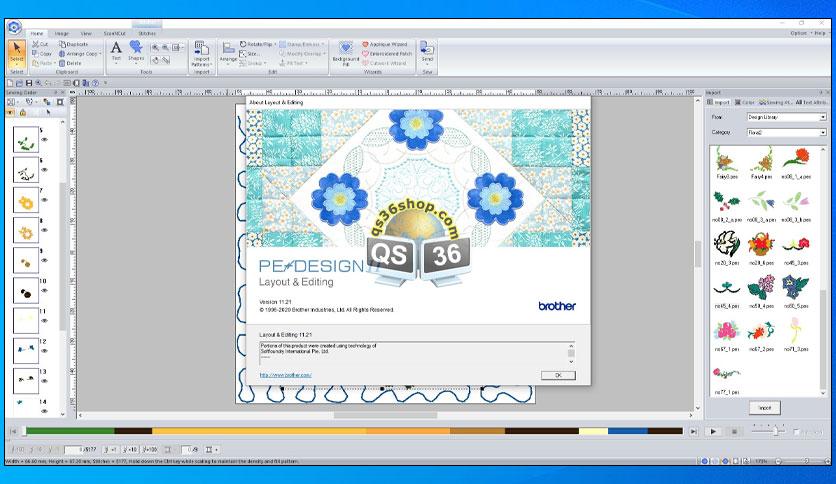Switch to the View ribbon tab
The image size is (836, 484).
coord(86,33)
